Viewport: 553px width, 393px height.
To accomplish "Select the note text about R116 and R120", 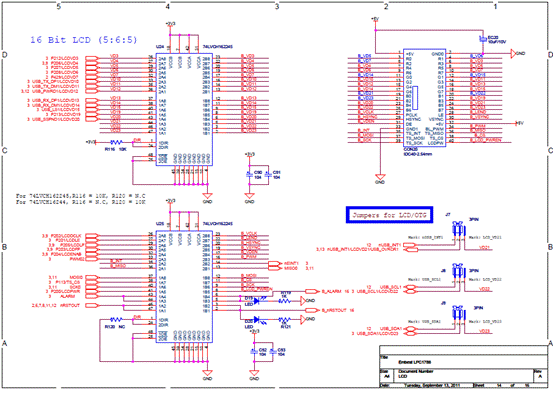I will tap(81, 199).
